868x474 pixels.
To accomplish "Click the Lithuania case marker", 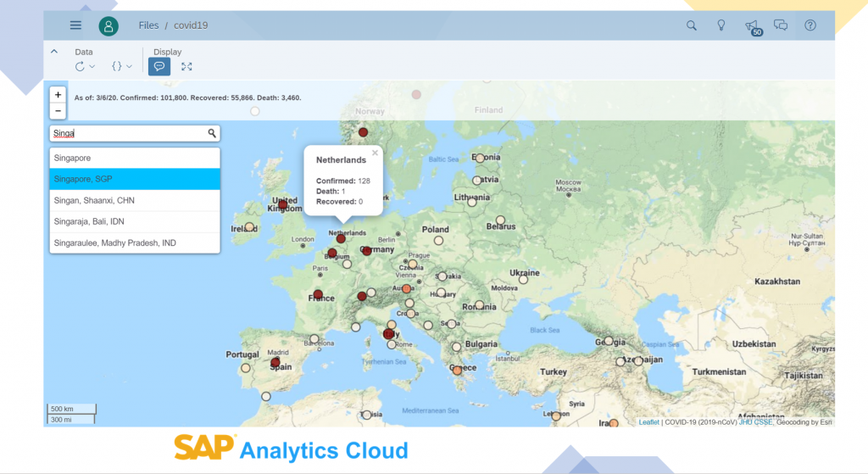I will [471, 202].
